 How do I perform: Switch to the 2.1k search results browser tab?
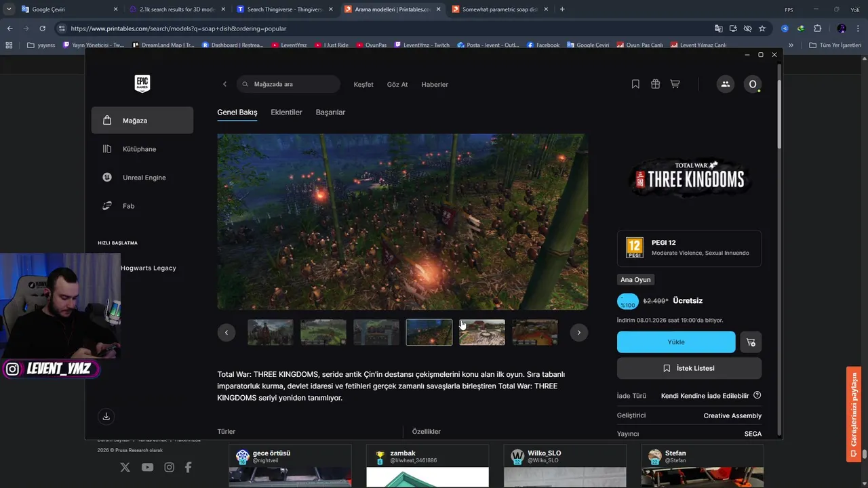[176, 9]
